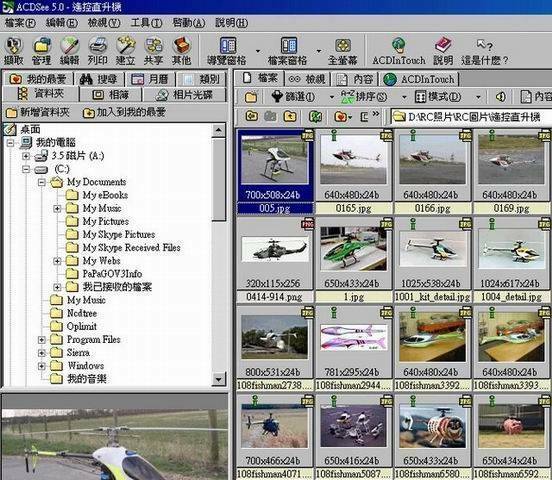The width and height of the screenshot is (552, 480).
Task: Click the favorites heart folder icon
Action: click(x=340, y=116)
